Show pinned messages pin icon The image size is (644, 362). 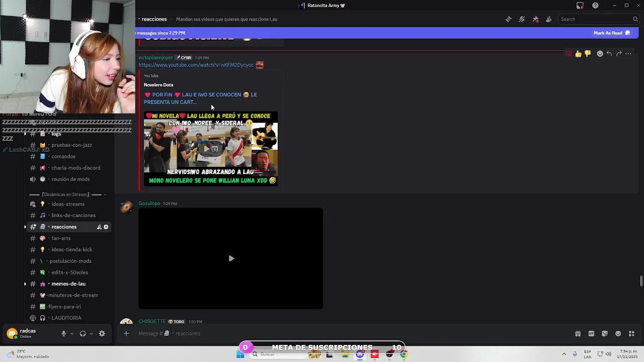(535, 19)
